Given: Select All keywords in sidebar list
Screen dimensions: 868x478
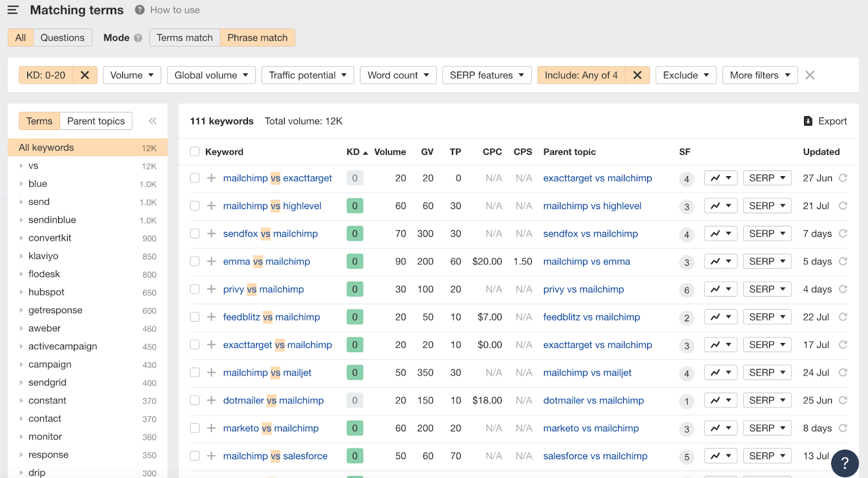Looking at the screenshot, I should (x=87, y=147).
